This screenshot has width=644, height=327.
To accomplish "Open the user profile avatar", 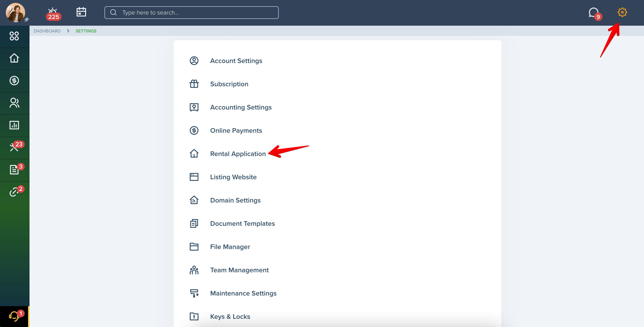I will click(x=15, y=13).
